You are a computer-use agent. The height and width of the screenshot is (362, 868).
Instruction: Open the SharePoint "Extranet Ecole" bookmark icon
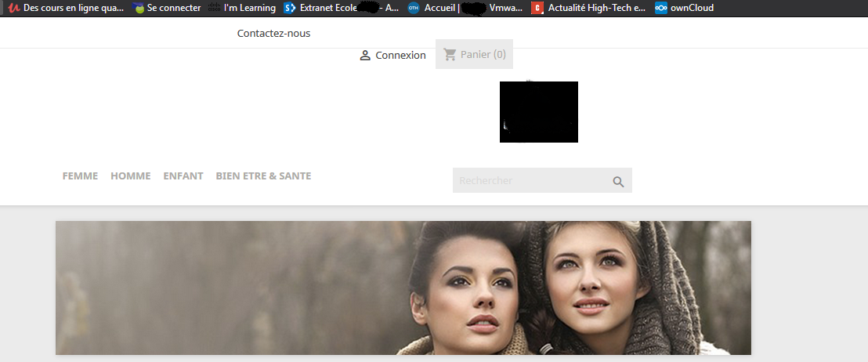tap(289, 8)
